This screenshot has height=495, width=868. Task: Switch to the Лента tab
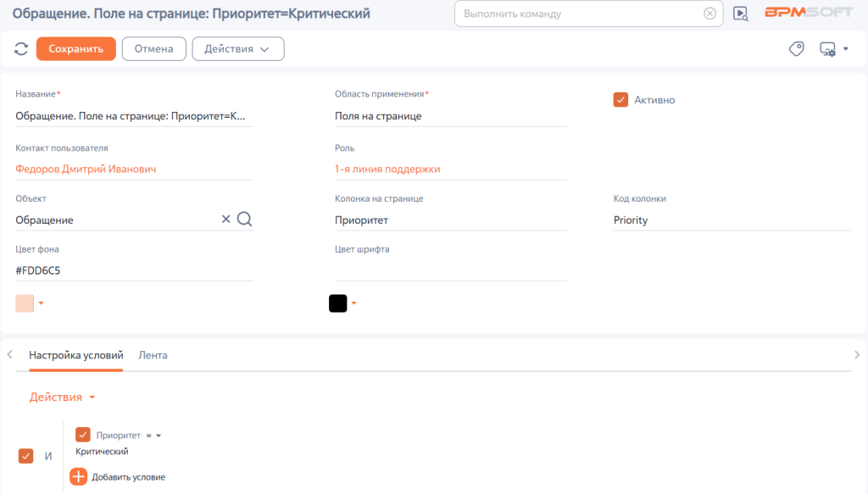[x=153, y=355]
